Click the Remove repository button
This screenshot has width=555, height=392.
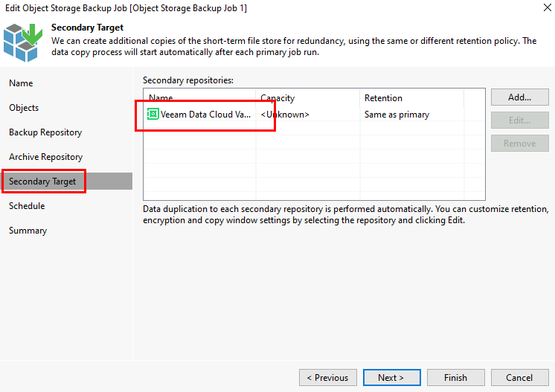519,144
